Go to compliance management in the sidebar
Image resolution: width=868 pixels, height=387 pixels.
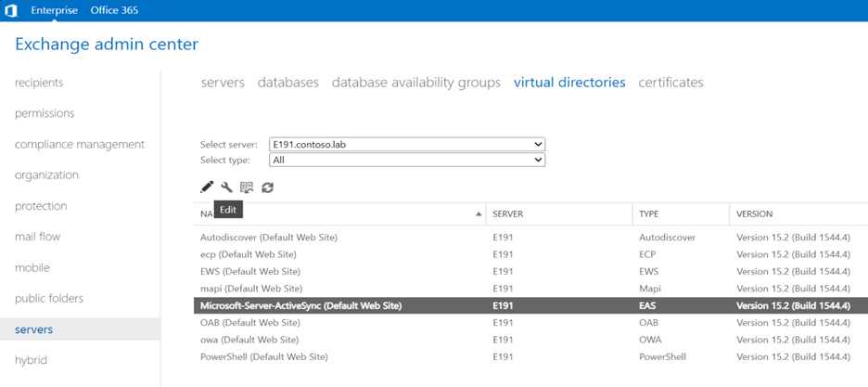80,144
